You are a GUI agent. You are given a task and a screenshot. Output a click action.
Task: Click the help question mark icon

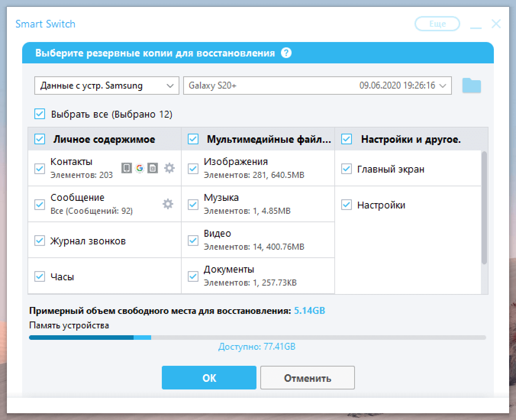coord(286,53)
